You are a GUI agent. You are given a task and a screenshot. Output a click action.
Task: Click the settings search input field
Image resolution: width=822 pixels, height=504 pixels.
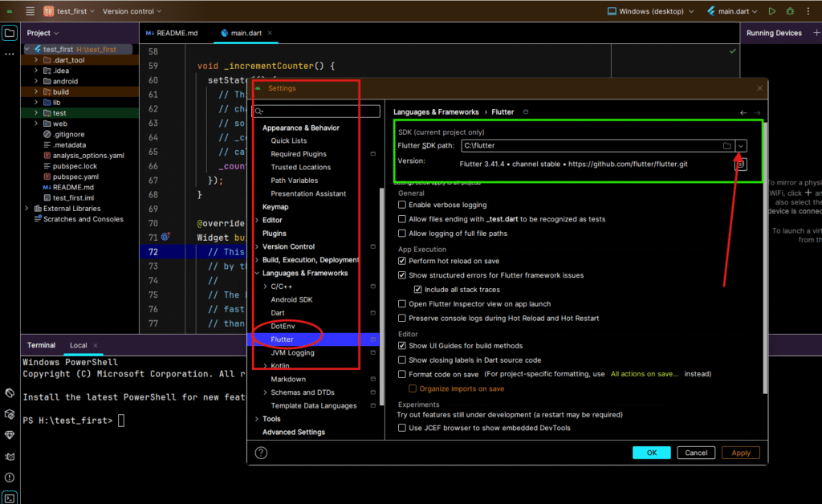(x=309, y=112)
